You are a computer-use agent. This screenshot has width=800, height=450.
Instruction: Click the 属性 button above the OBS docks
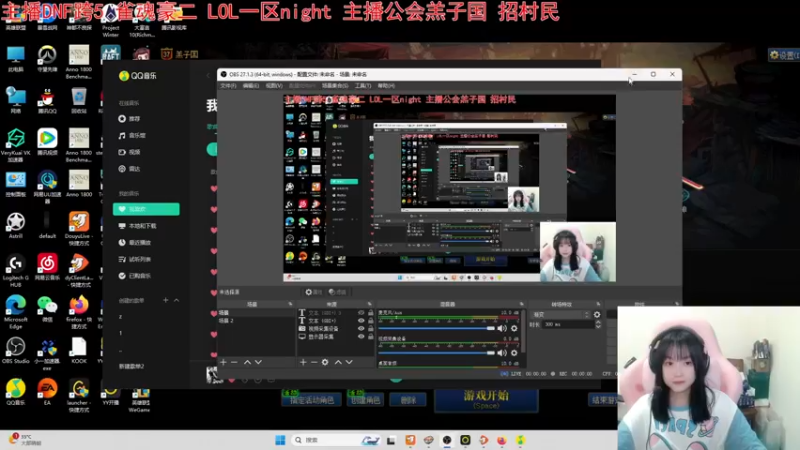(x=314, y=292)
